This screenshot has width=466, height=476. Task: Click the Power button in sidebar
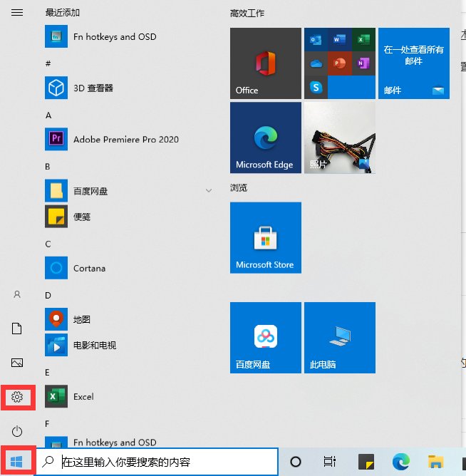17,431
